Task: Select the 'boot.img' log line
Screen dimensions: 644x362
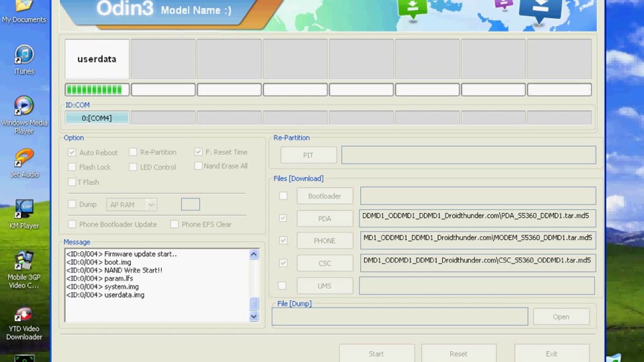Action: 99,262
